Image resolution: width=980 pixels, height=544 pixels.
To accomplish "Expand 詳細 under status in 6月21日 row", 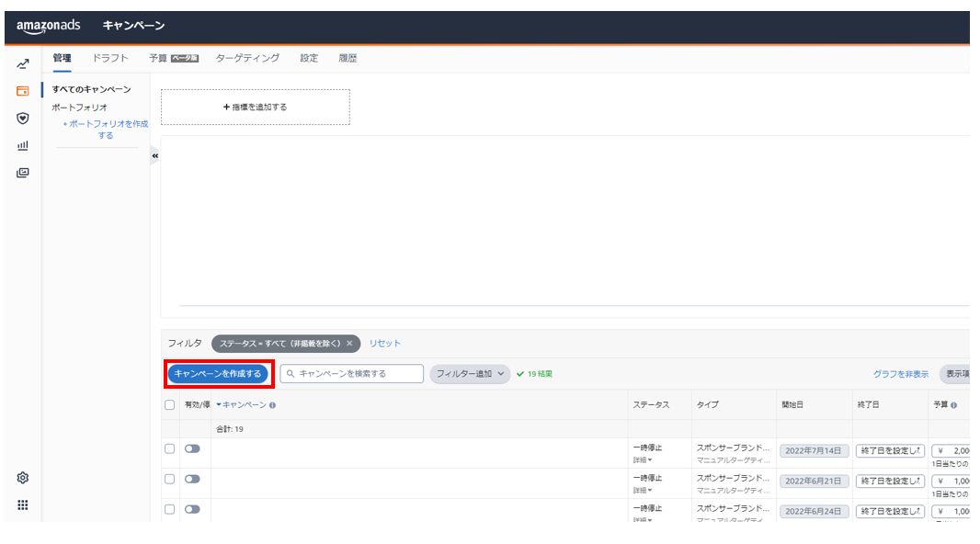I will [x=643, y=491].
